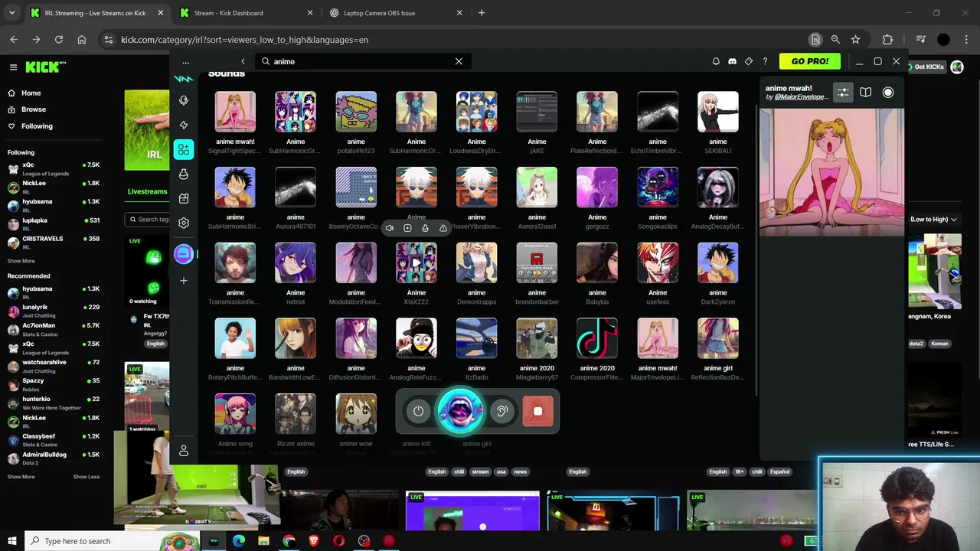The width and height of the screenshot is (980, 551).
Task: Click the glowing mouth voice avatar
Action: (x=460, y=411)
